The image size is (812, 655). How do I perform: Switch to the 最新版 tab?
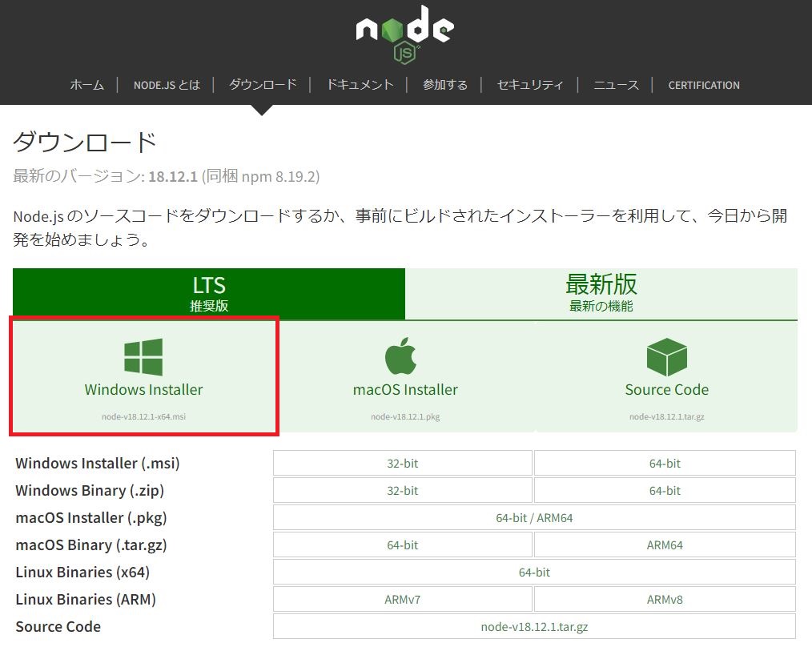point(601,292)
